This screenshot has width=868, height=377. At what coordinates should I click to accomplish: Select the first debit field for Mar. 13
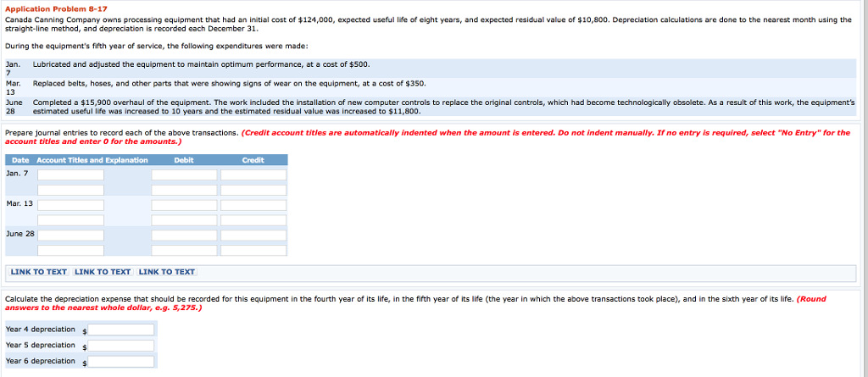point(184,205)
